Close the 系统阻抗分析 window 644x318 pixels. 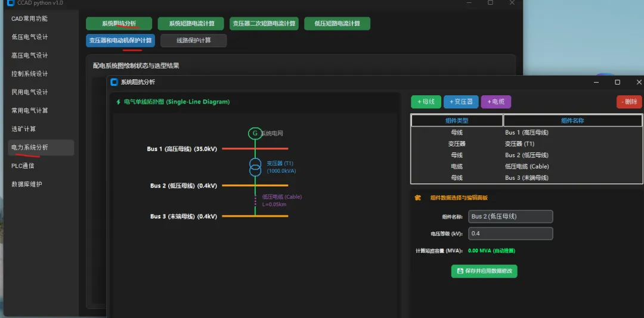[639, 82]
